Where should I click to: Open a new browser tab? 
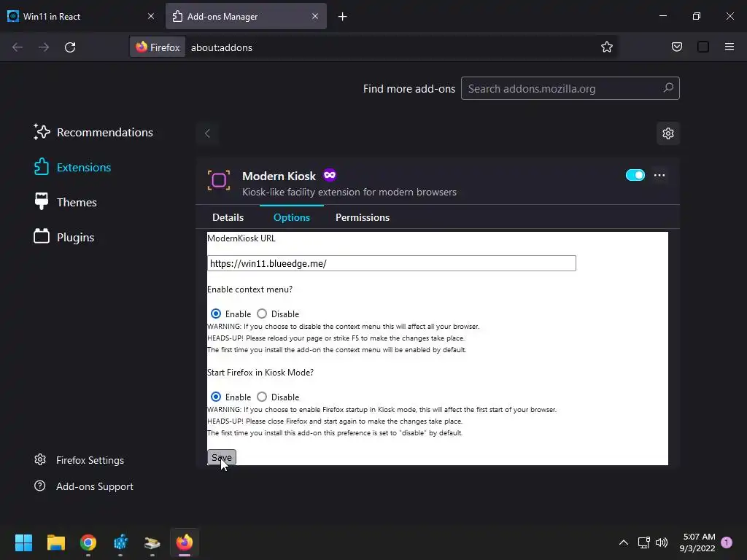tap(342, 17)
